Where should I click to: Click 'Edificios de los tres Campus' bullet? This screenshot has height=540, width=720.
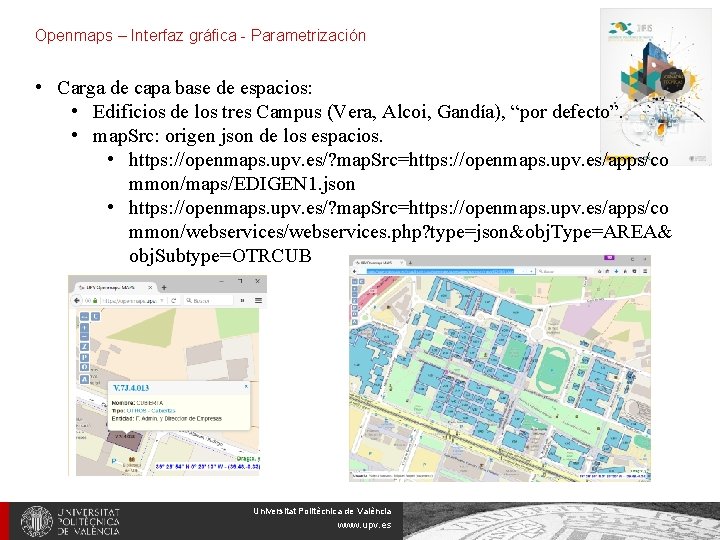point(357,112)
